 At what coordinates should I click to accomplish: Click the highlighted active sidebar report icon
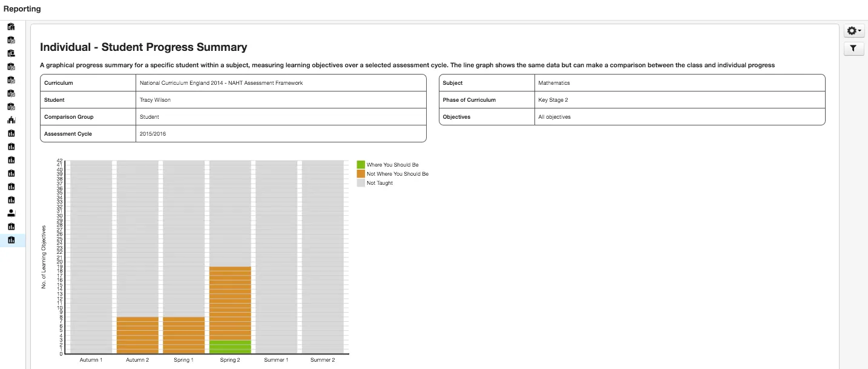coord(11,240)
